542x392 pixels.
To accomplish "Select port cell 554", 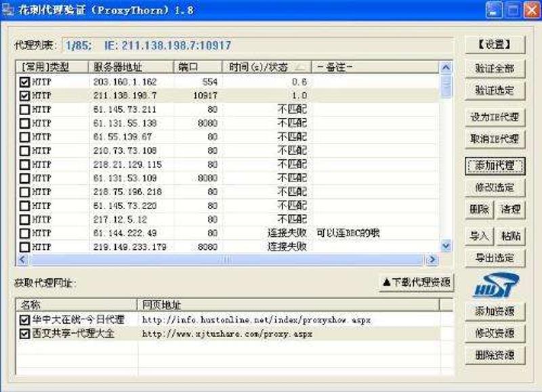I will click(x=209, y=82).
